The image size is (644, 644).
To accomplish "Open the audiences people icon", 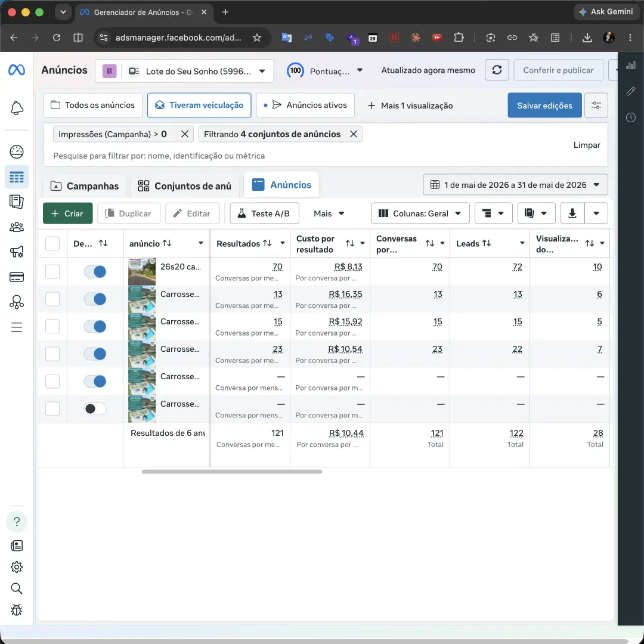I will coord(17,227).
